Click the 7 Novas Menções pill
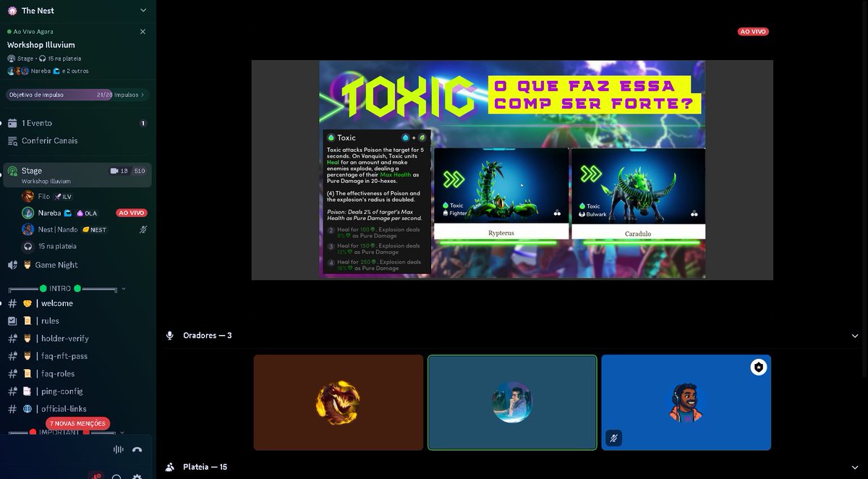The height and width of the screenshot is (479, 868). (78, 423)
